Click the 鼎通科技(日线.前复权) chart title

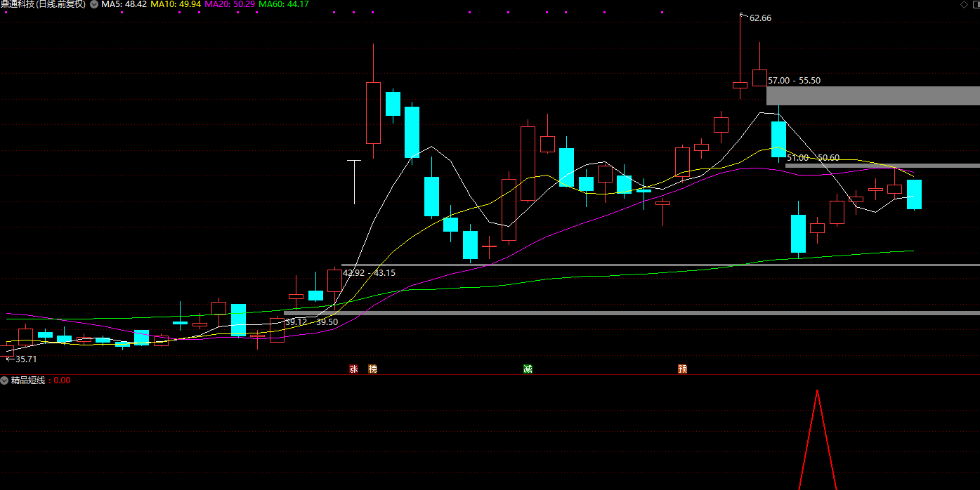coord(43,4)
